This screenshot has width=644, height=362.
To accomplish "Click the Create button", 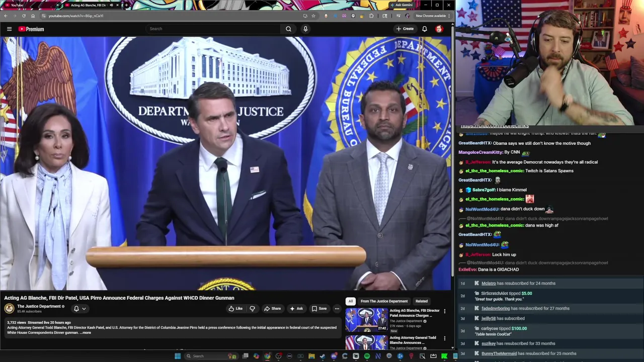I will pos(405,29).
